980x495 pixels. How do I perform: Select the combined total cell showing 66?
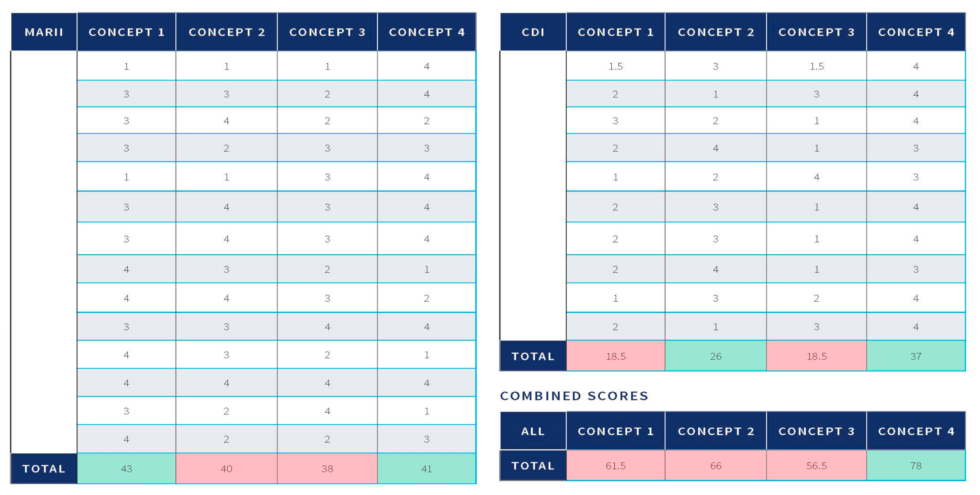(x=715, y=465)
